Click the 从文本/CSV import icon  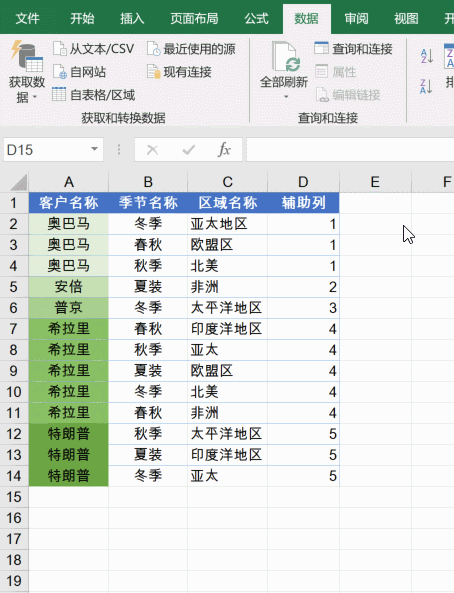(60, 48)
